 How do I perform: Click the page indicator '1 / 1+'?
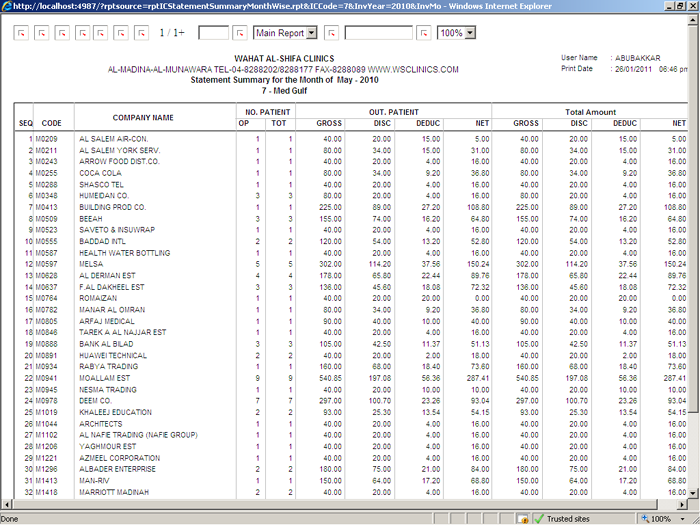(x=172, y=33)
